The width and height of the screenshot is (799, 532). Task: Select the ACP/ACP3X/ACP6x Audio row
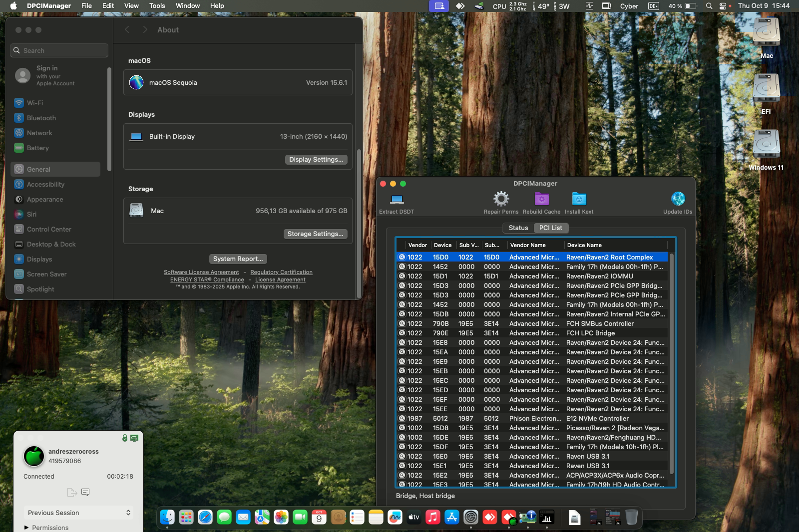click(x=532, y=475)
